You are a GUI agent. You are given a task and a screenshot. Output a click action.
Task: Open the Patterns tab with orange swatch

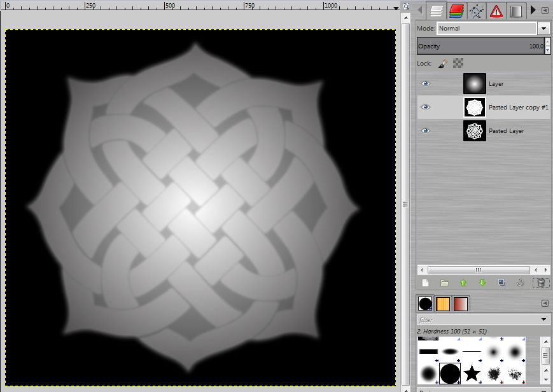pos(443,304)
